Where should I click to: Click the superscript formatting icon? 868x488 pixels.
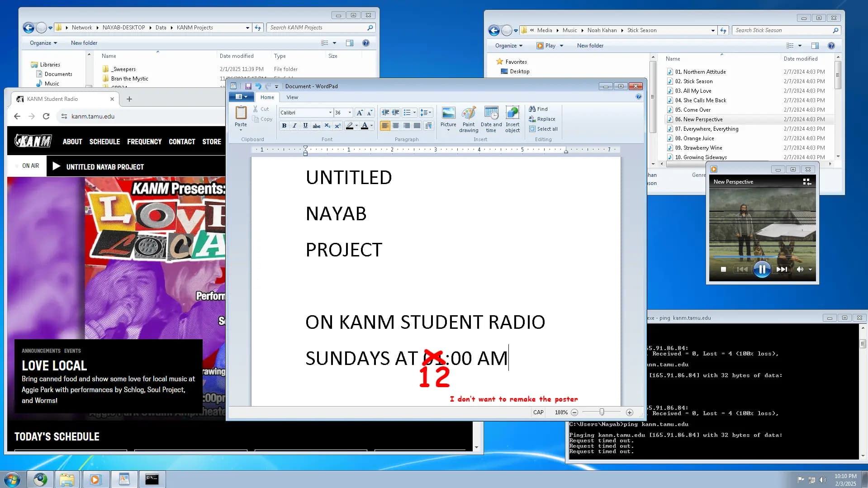pos(337,126)
